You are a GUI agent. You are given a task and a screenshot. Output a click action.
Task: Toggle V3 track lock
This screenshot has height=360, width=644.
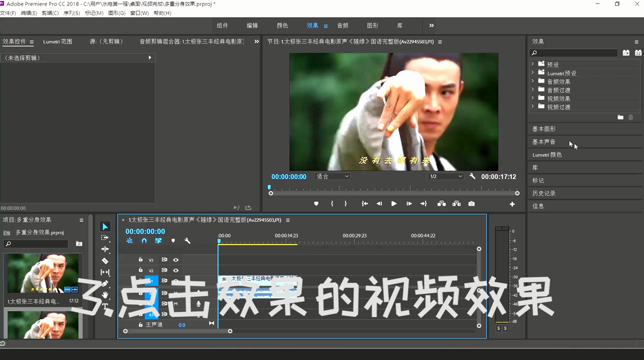coord(141,260)
